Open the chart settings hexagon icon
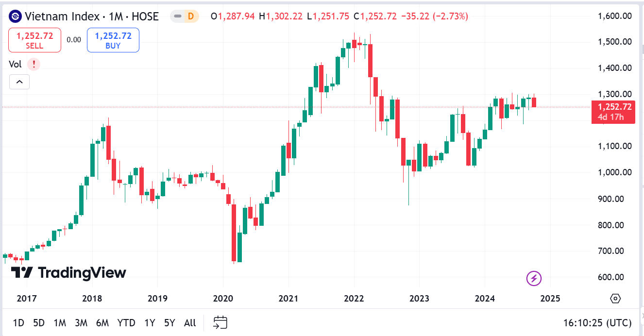The height and width of the screenshot is (336, 644). coord(615,298)
